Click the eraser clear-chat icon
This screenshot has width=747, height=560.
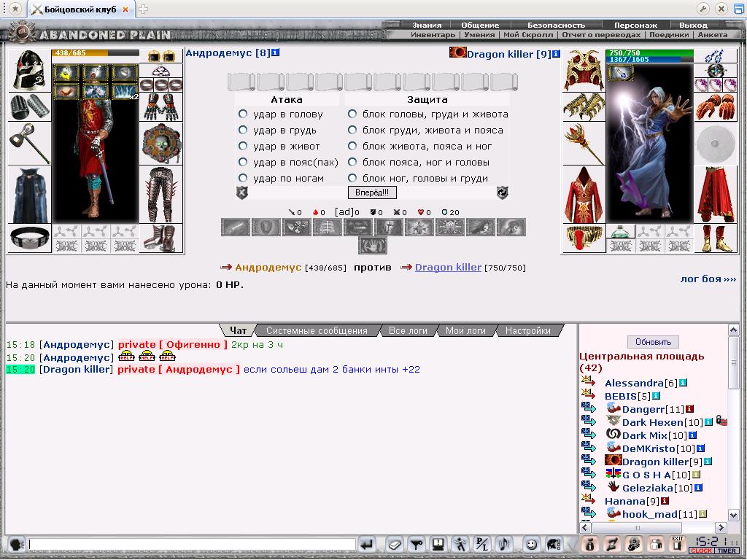[394, 544]
